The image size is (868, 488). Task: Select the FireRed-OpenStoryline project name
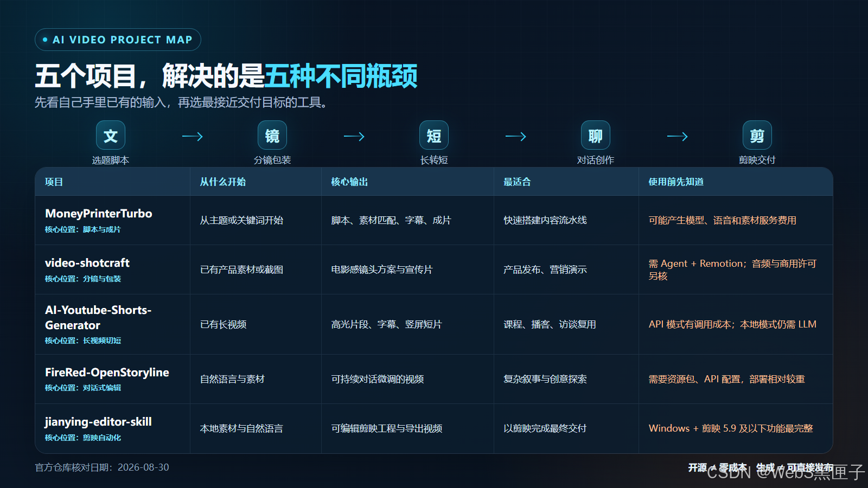click(x=107, y=373)
